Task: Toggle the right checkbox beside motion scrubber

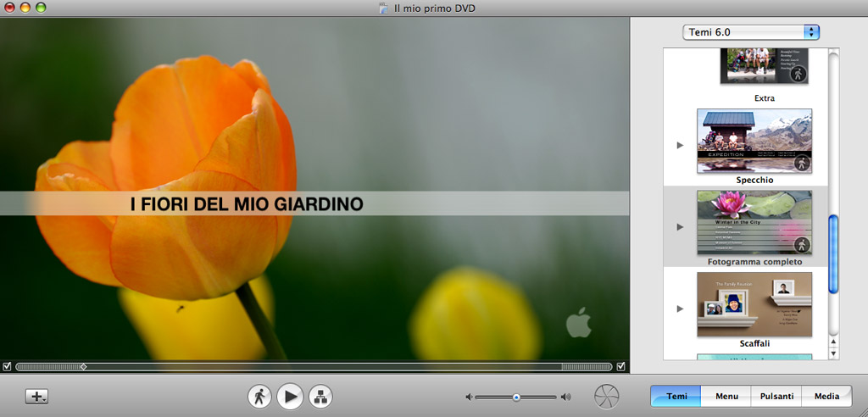Action: click(621, 366)
